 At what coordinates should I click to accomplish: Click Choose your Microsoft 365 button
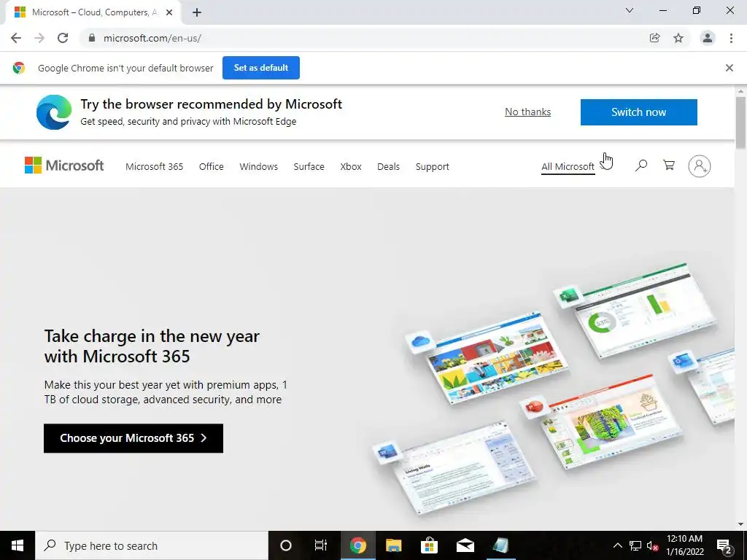coord(133,438)
